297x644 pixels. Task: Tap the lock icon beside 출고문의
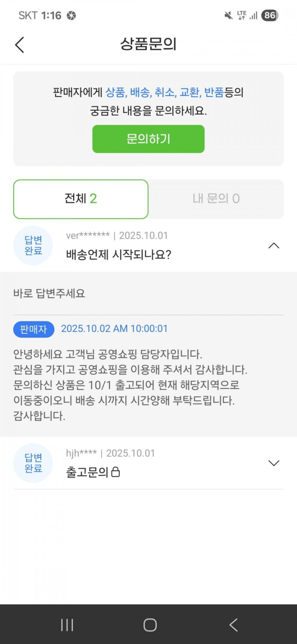click(x=116, y=472)
